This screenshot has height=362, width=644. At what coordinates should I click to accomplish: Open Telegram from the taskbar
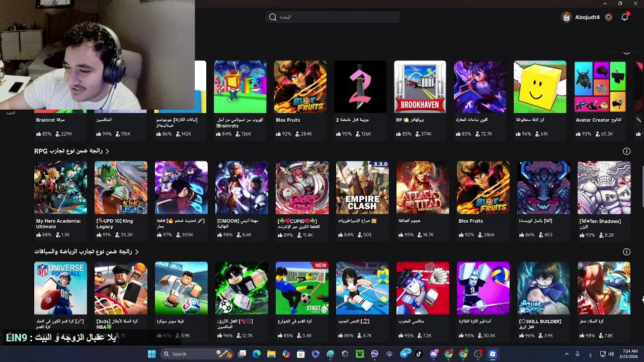point(404,354)
